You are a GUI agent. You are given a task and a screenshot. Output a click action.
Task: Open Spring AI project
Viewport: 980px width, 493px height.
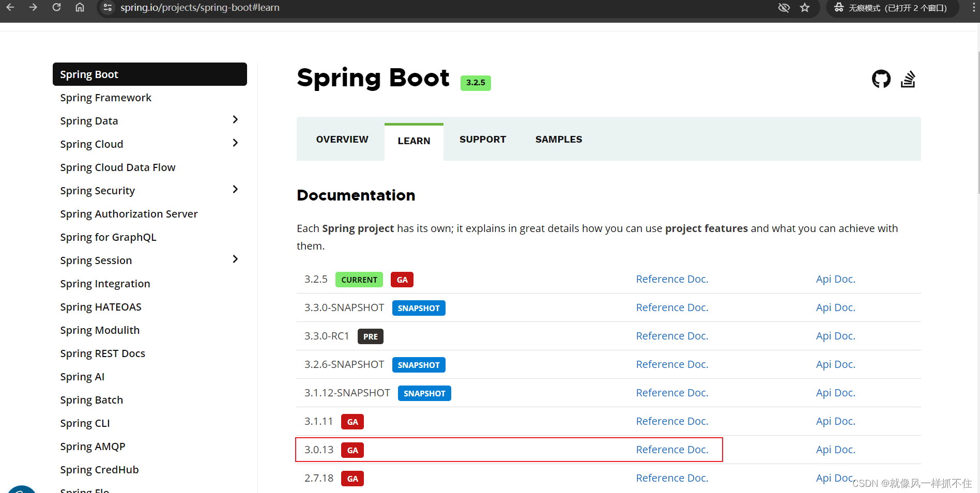click(x=82, y=377)
